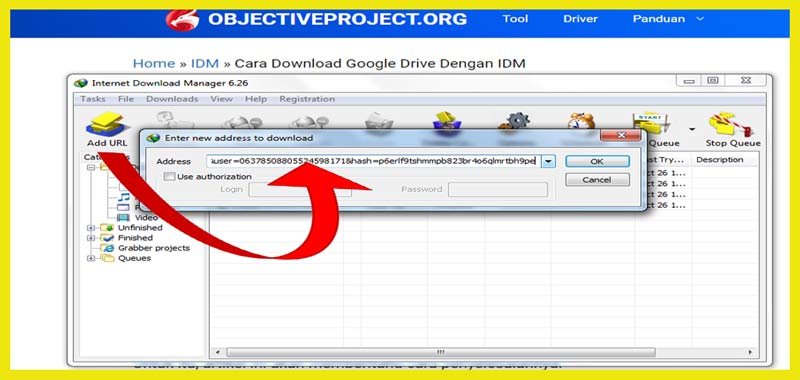Open the Downloads menu

coord(172,99)
